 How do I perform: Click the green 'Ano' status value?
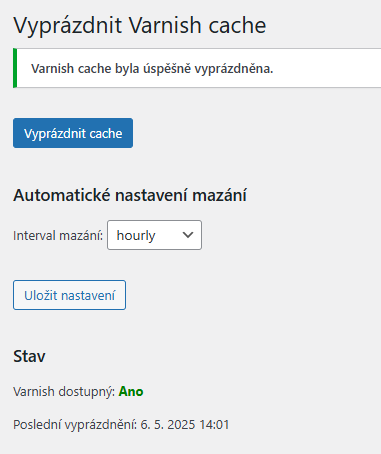click(x=131, y=391)
